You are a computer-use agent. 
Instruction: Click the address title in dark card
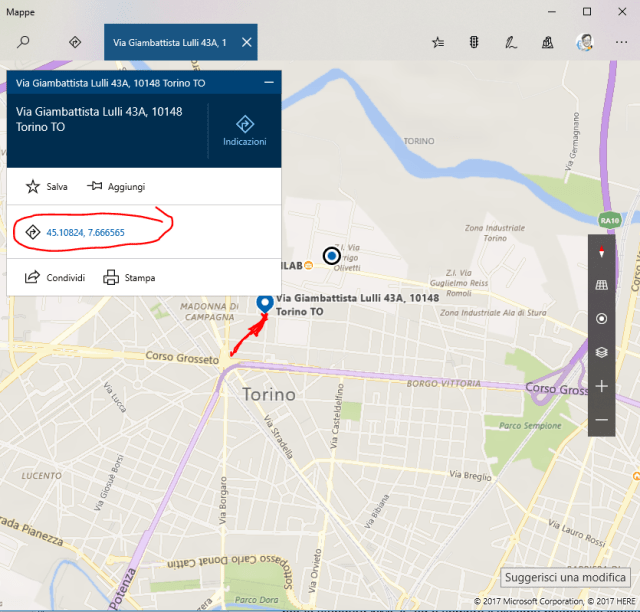pyautogui.click(x=99, y=119)
